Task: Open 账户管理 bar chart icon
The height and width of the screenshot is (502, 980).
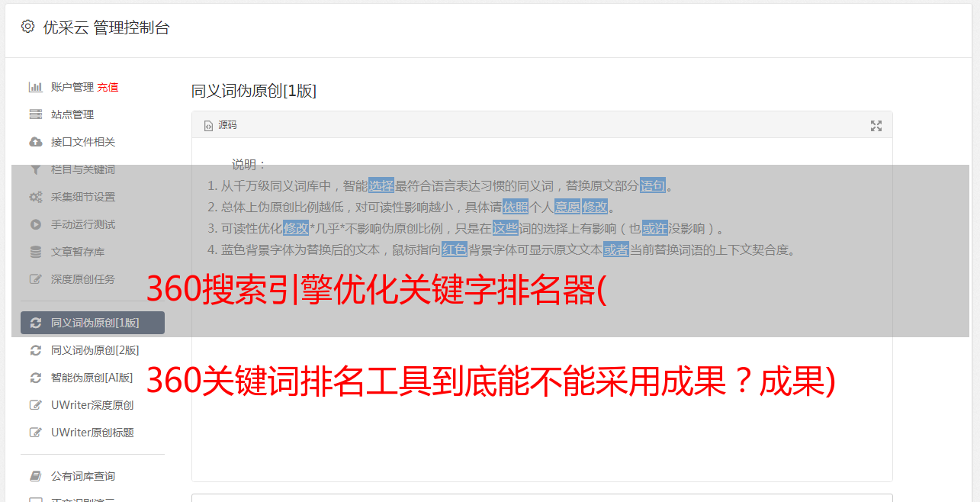Action: 35,87
